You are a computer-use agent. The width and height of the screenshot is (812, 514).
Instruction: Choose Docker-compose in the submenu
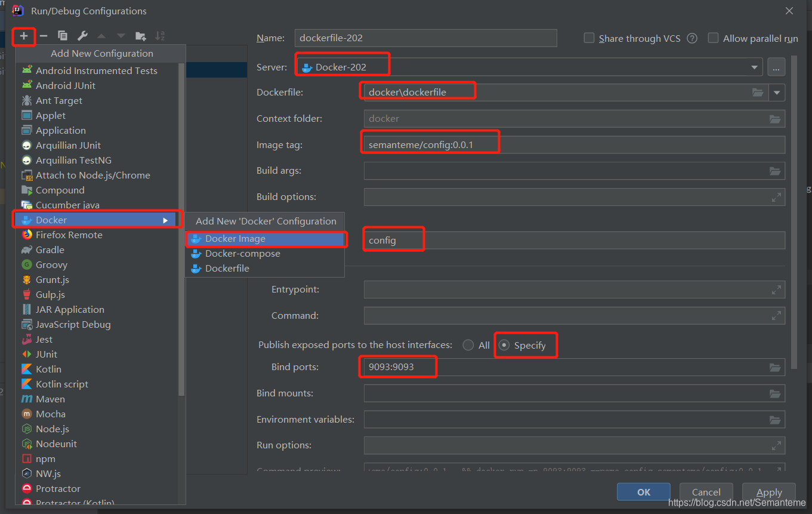click(x=265, y=254)
